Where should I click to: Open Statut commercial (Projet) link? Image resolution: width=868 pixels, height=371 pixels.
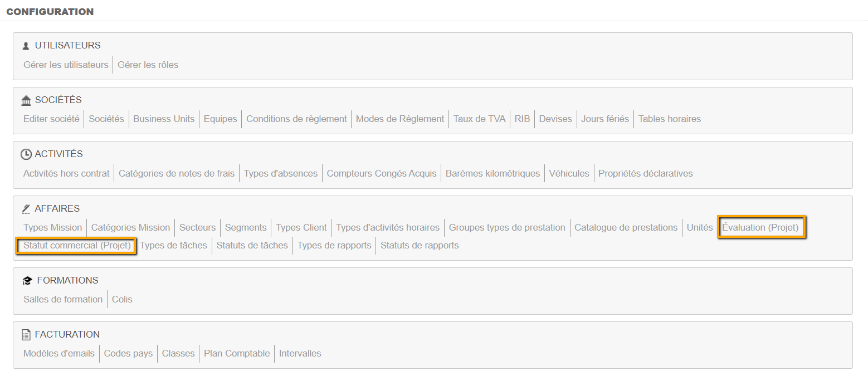coord(77,245)
